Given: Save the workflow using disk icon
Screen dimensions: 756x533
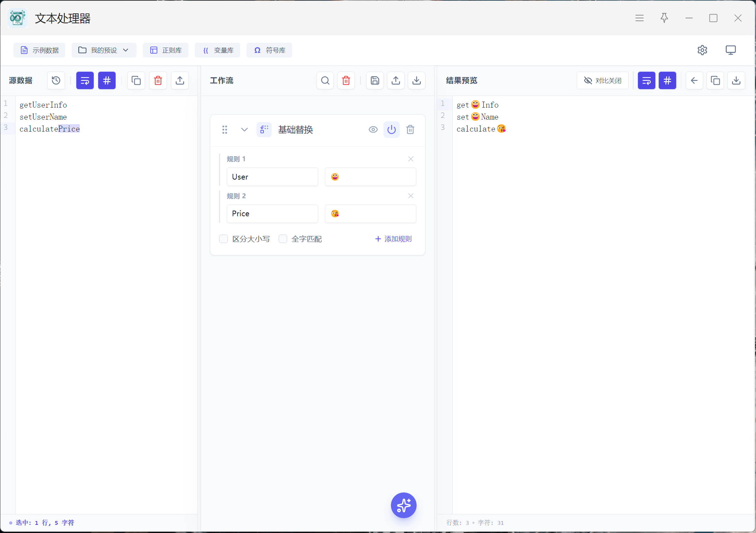Looking at the screenshot, I should tap(375, 80).
